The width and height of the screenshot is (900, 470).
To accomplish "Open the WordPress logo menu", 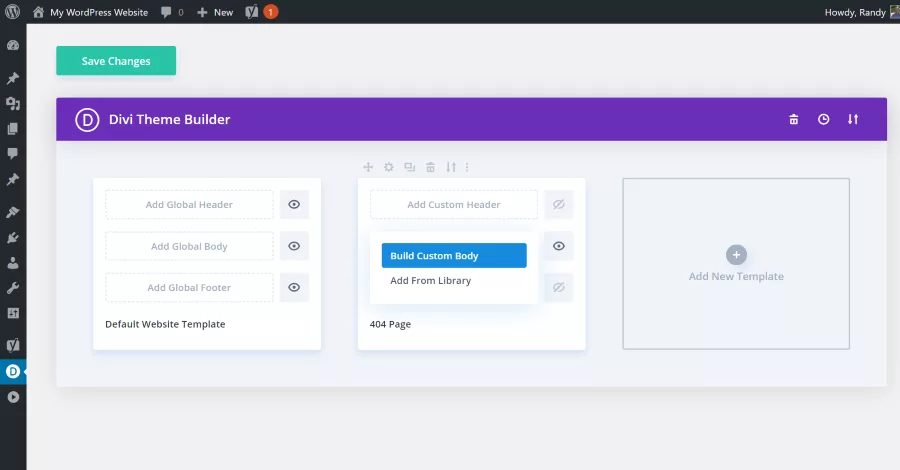I will point(13,12).
